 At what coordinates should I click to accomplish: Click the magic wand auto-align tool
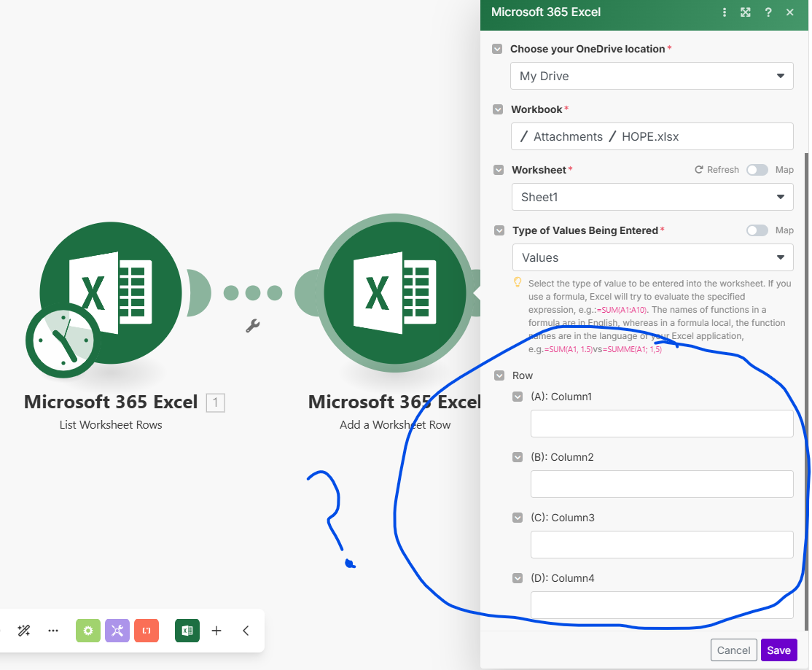24,630
